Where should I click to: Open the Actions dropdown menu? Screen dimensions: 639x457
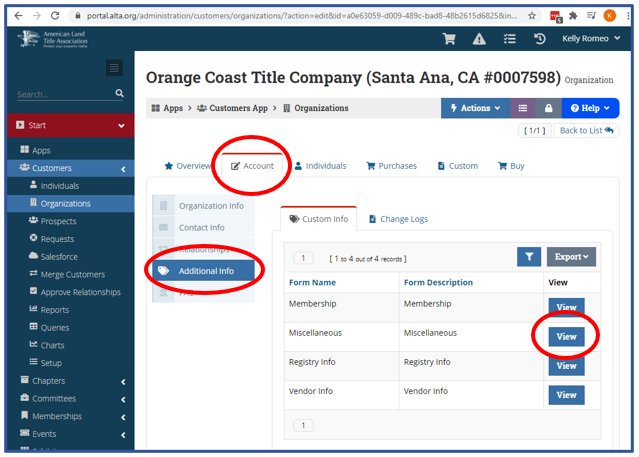(476, 108)
